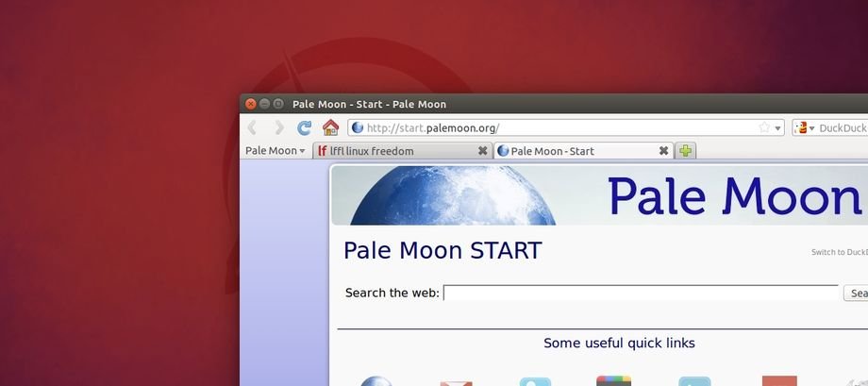The height and width of the screenshot is (386, 868).
Task: Click the window title Pale Moon - Start
Action: pos(369,104)
